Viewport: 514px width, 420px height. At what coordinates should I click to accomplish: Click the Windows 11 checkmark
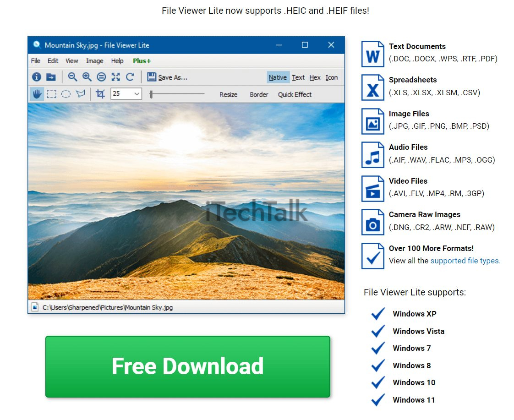[x=378, y=400]
